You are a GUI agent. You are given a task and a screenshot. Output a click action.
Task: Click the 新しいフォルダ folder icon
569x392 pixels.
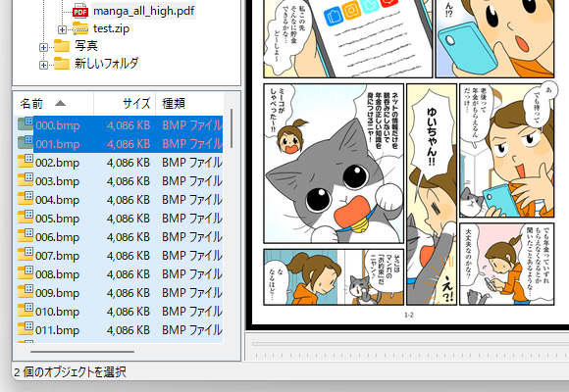tap(62, 63)
